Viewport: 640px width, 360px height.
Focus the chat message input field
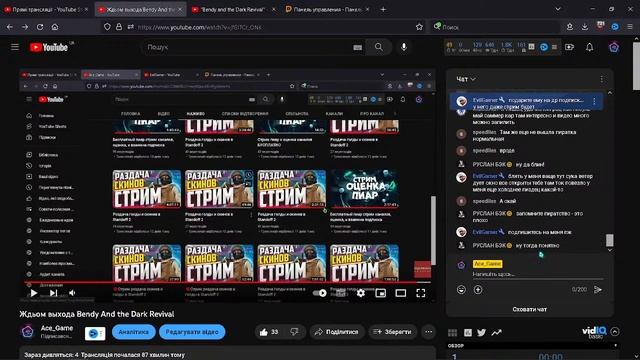click(x=538, y=274)
